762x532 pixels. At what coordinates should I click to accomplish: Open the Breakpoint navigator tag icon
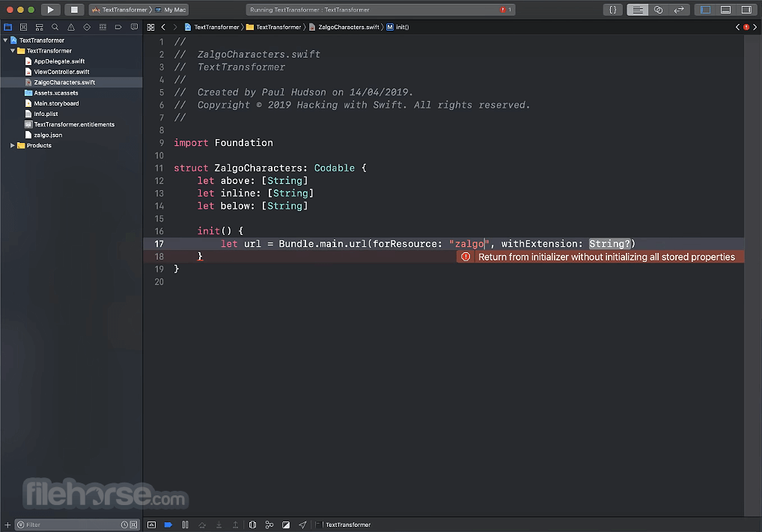(x=118, y=26)
